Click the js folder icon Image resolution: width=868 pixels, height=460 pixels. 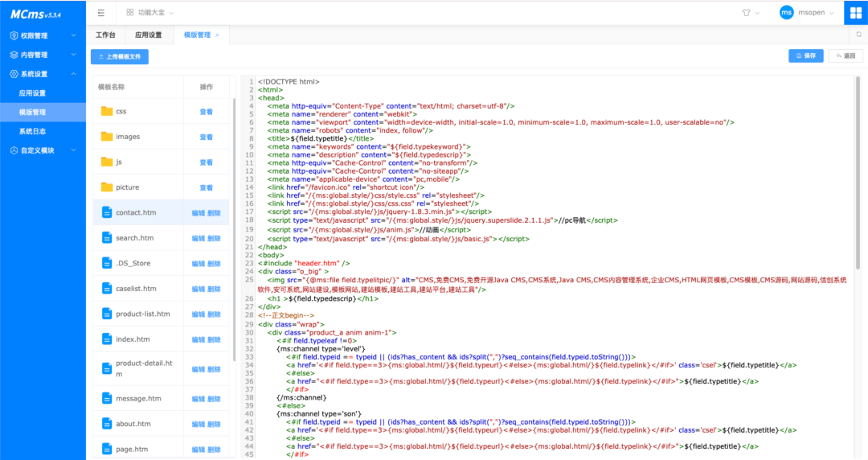[x=107, y=162]
